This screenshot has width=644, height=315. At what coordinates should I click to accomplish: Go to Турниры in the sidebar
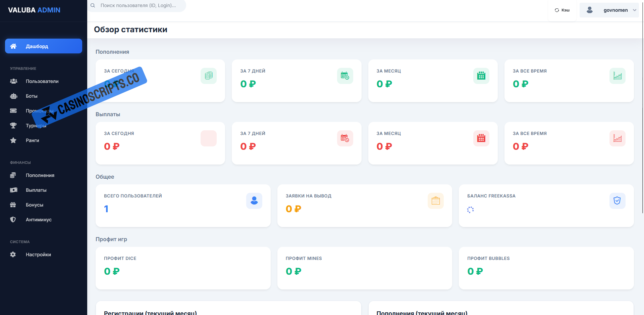click(36, 126)
